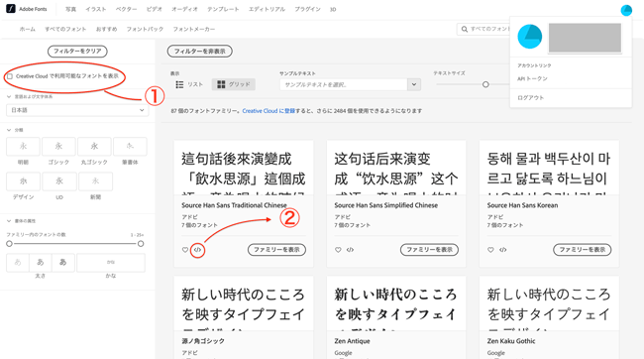Open the Zen Kaku Gothic font card

coord(549,317)
